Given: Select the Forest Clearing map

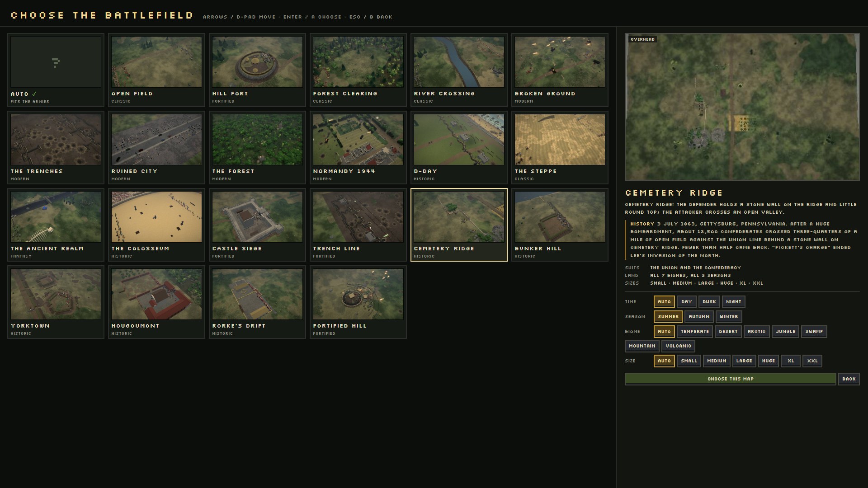Looking at the screenshot, I should [x=358, y=70].
